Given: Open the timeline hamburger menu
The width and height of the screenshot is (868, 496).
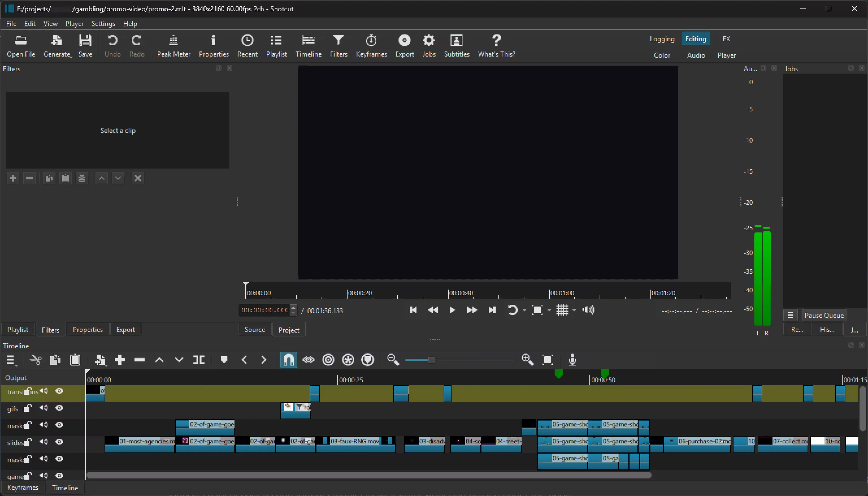Looking at the screenshot, I should 10,360.
